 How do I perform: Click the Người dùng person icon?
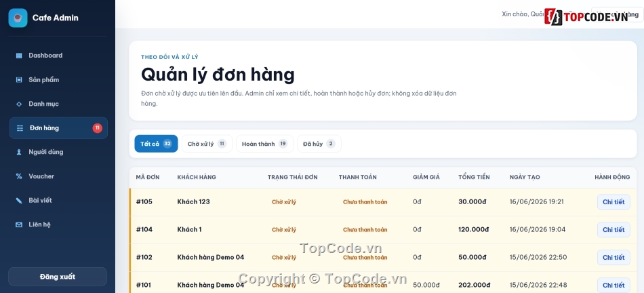(x=19, y=152)
